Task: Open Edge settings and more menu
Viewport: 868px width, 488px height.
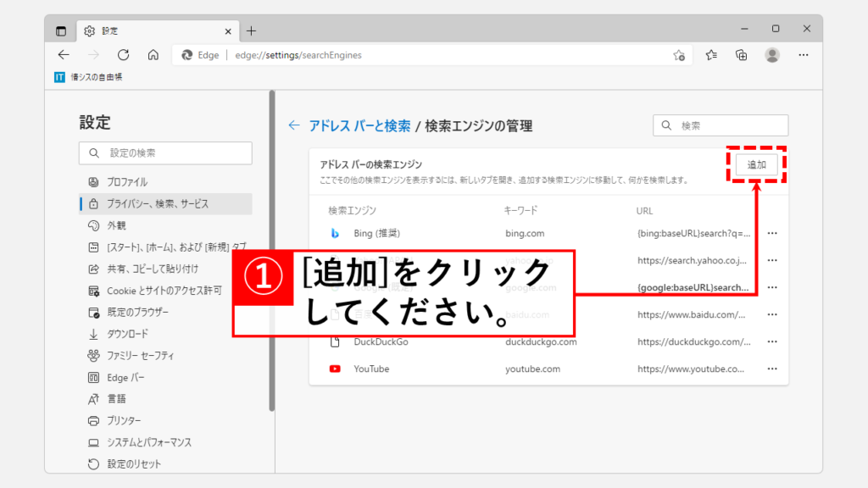Action: (x=803, y=55)
